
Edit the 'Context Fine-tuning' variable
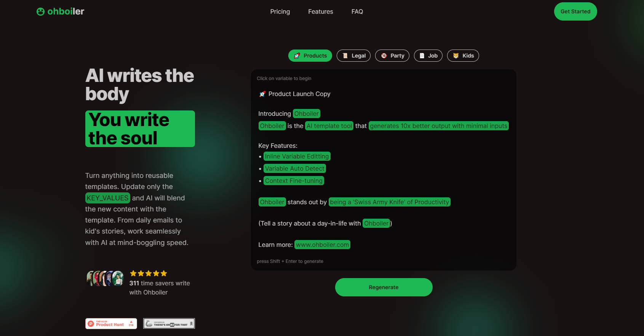294,181
